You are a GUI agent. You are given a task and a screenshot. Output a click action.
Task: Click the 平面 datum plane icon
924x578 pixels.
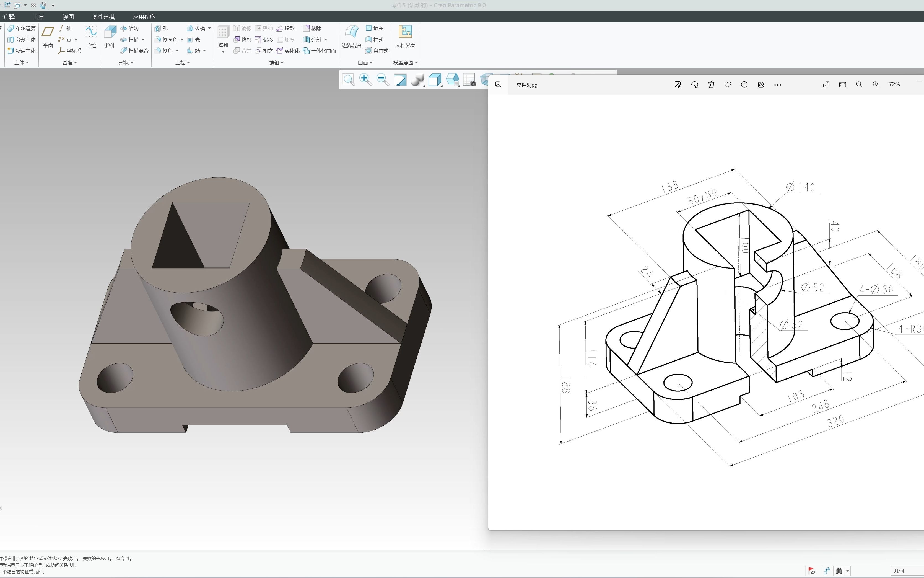(48, 36)
